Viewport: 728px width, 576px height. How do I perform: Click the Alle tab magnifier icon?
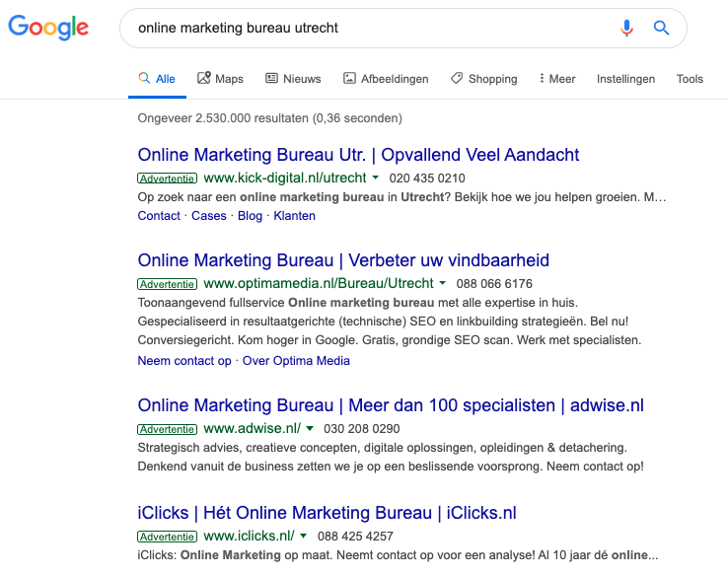click(144, 78)
